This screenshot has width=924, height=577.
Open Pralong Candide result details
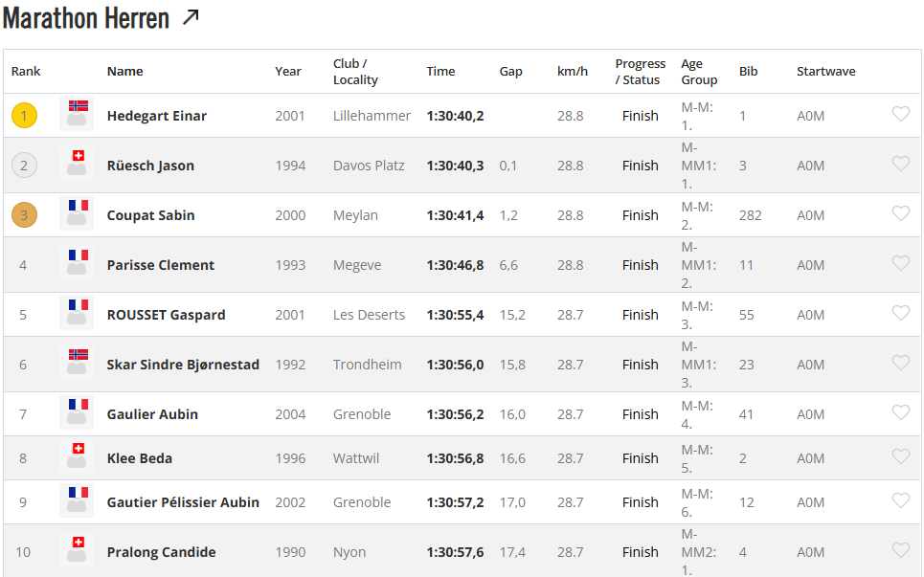[x=161, y=552]
